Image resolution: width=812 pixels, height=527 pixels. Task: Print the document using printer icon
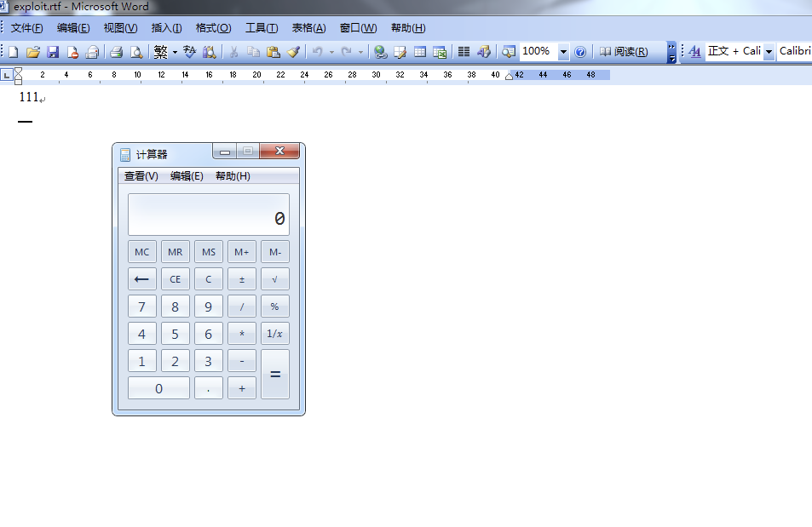117,52
